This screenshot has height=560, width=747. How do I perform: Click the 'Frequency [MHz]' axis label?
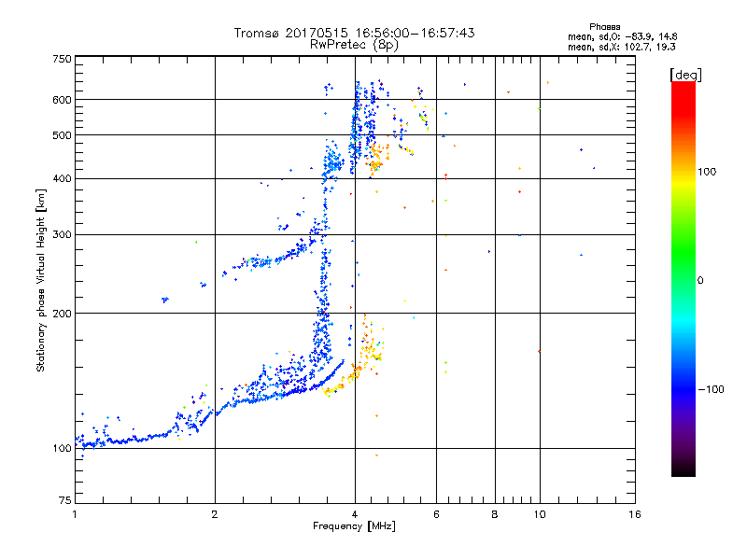tap(354, 526)
